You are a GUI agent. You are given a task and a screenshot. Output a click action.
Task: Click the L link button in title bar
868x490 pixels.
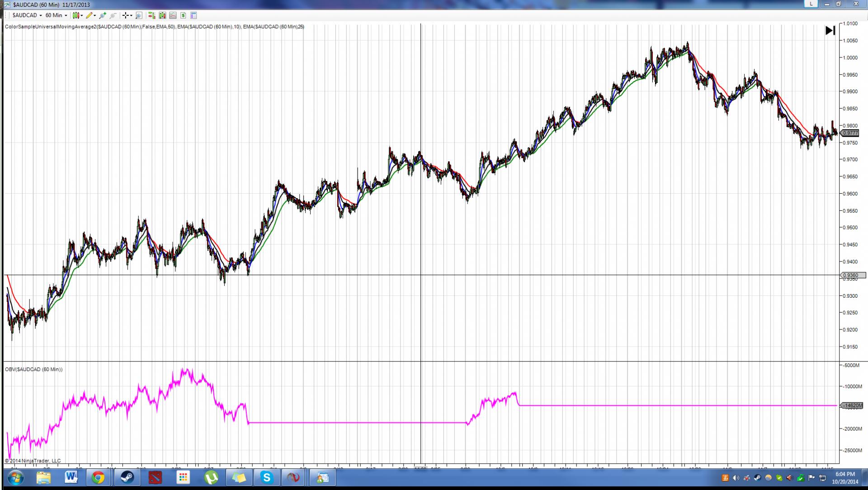[811, 4]
